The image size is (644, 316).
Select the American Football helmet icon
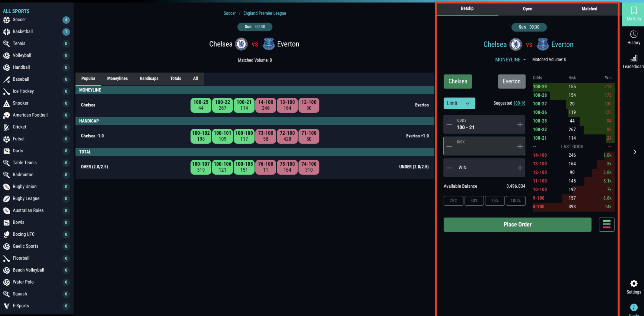[x=7, y=115]
